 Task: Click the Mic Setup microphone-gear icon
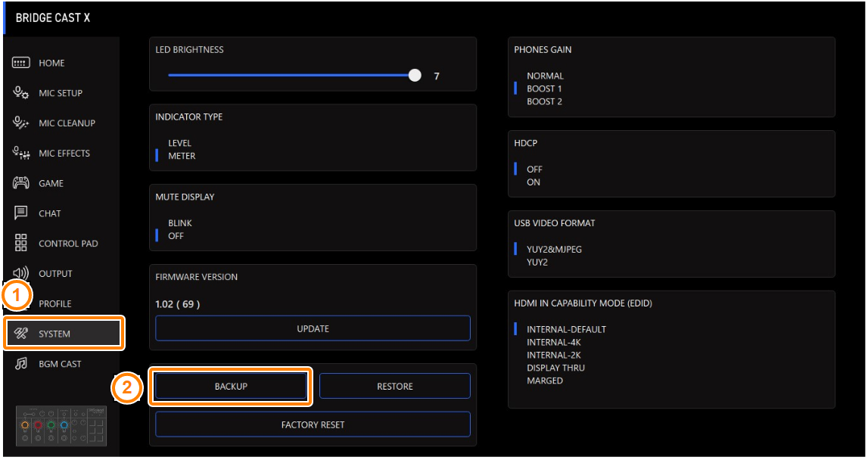click(21, 93)
